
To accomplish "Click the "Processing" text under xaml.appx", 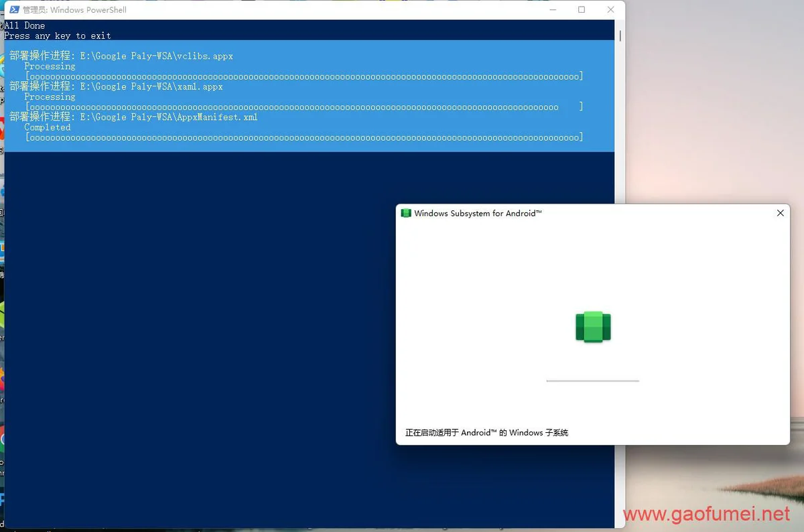I will [x=50, y=96].
